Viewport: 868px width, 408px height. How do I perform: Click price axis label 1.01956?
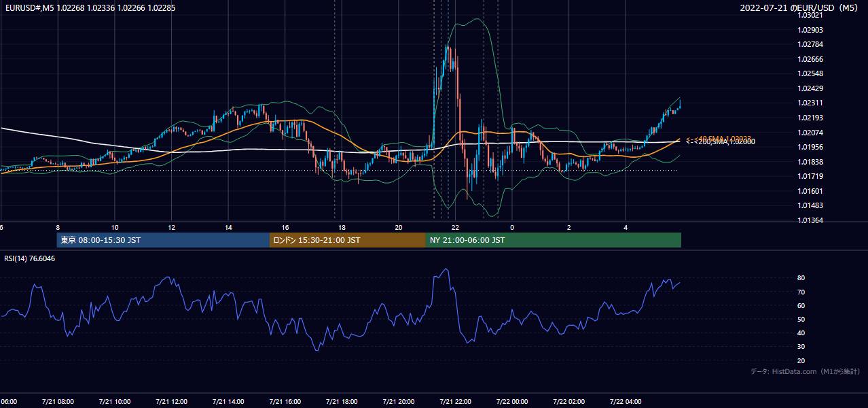coord(810,147)
